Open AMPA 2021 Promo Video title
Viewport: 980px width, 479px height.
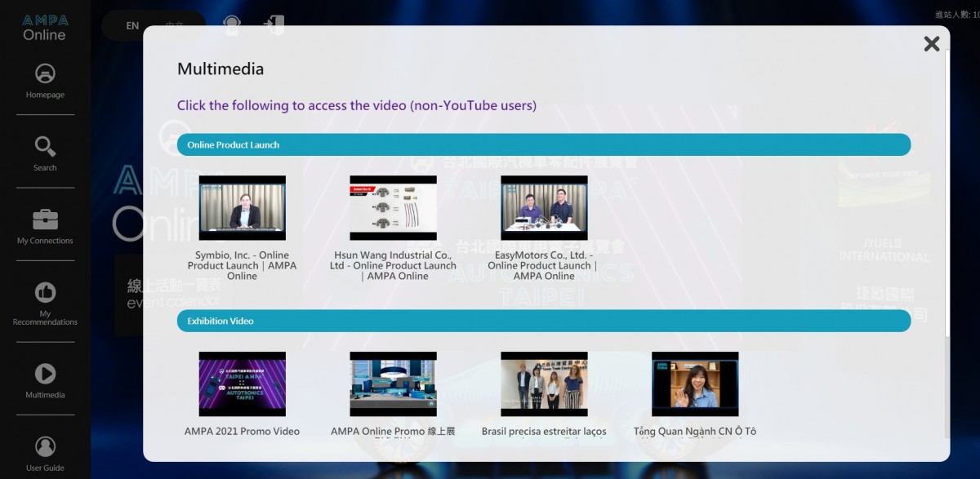243,431
